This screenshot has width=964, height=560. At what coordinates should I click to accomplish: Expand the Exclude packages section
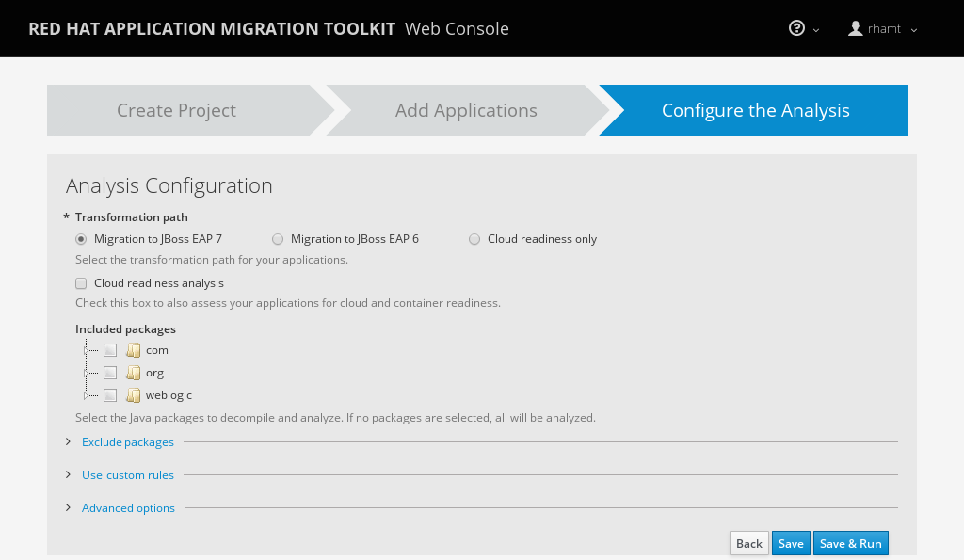click(127, 442)
